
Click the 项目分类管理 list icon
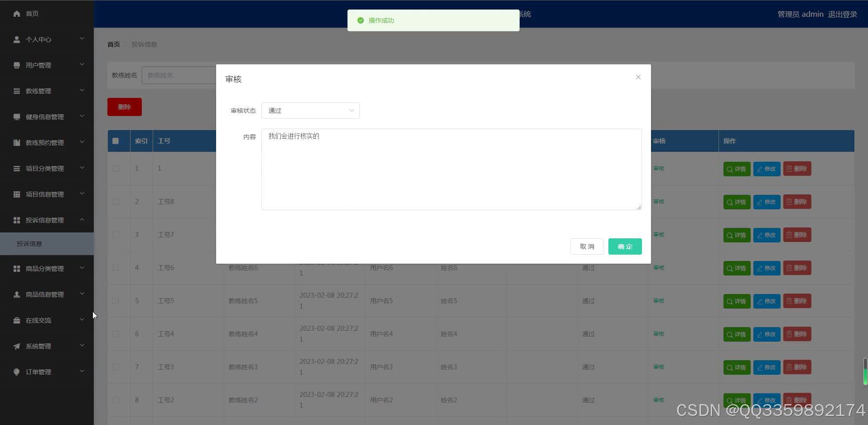point(17,169)
